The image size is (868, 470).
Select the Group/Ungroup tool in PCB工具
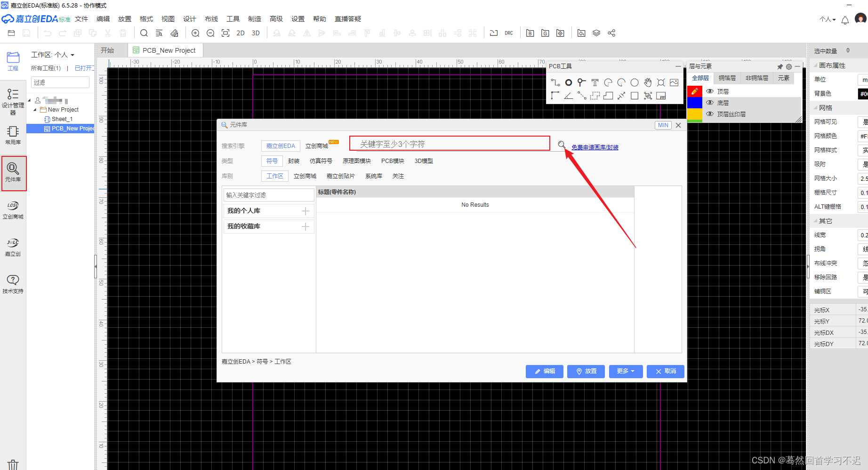tap(648, 96)
